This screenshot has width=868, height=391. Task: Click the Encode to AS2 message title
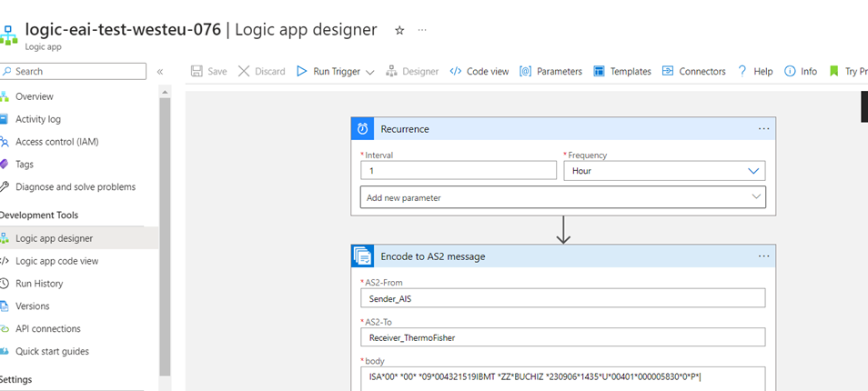(x=433, y=256)
